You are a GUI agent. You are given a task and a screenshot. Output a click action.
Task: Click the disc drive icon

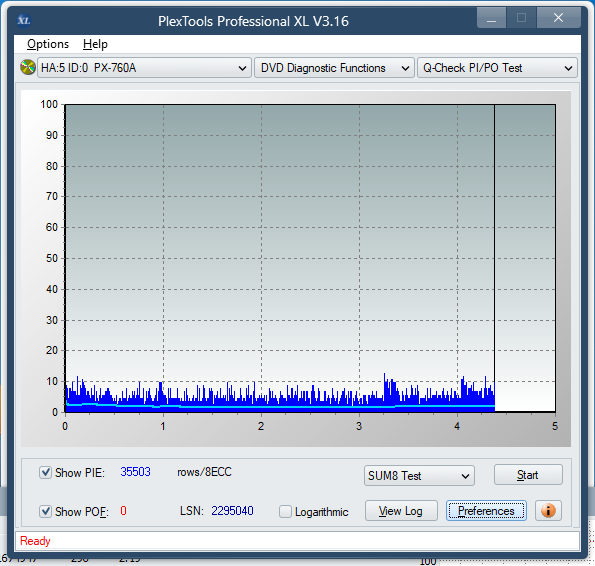(28, 68)
